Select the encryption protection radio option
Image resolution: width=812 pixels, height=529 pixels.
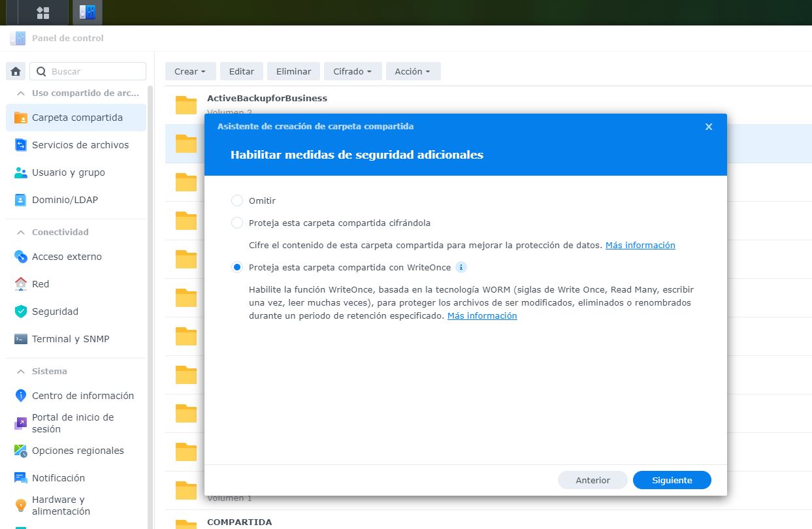(x=237, y=223)
